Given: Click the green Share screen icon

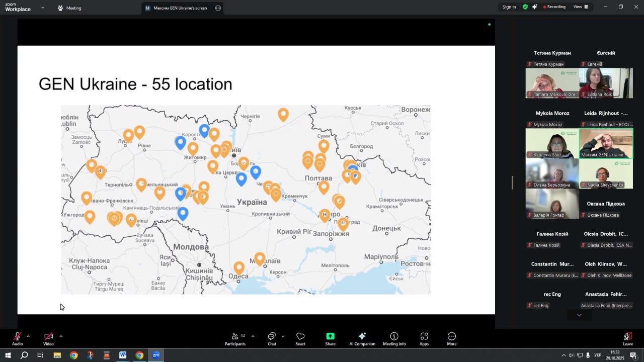Looking at the screenshot, I should click(330, 336).
